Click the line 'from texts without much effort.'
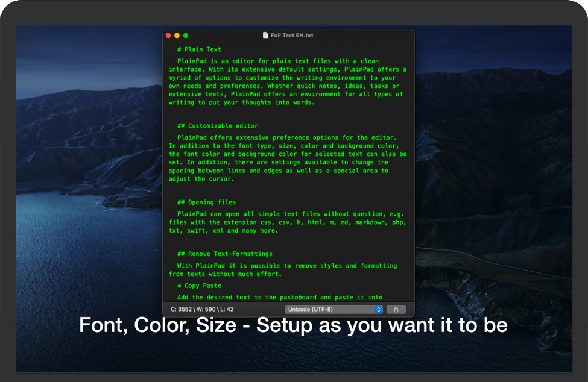Image resolution: width=588 pixels, height=382 pixels. tap(226, 274)
